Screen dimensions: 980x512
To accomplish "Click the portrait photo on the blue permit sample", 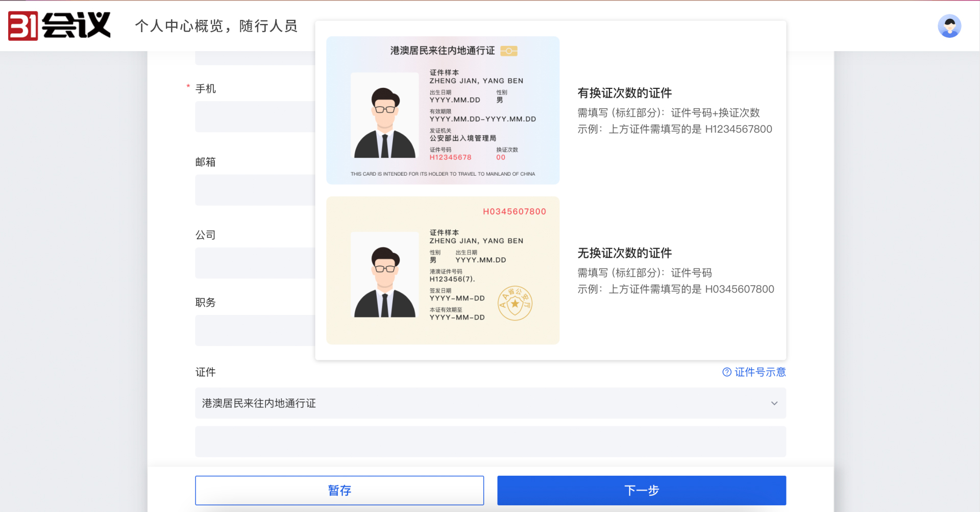I will coord(384,115).
